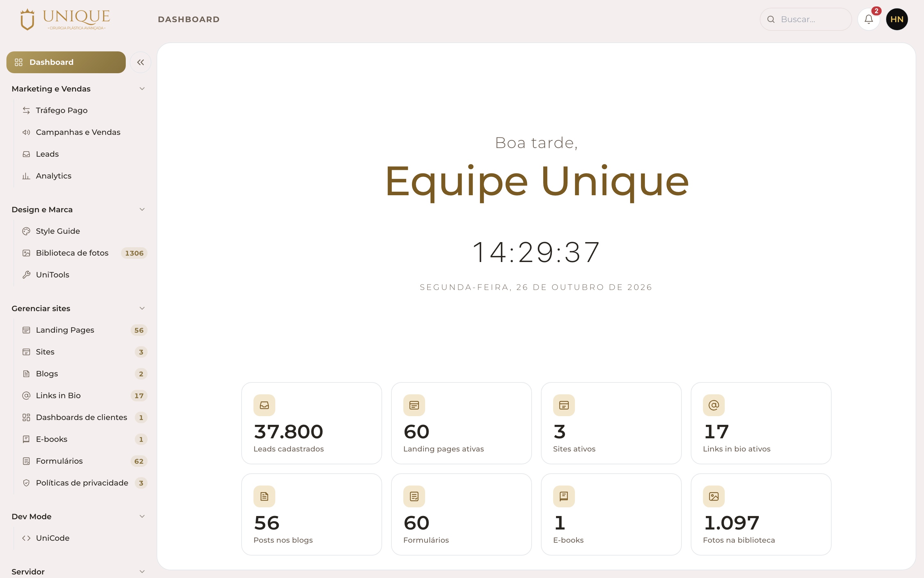The height and width of the screenshot is (578, 924).
Task: Collapse the Marketing e Vendas section chevron
Action: pyautogui.click(x=142, y=89)
